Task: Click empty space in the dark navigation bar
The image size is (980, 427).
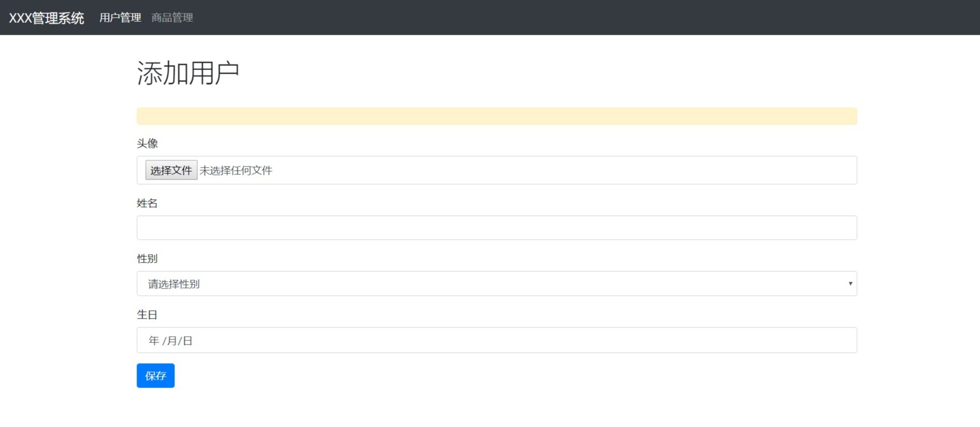Action: [x=571, y=18]
